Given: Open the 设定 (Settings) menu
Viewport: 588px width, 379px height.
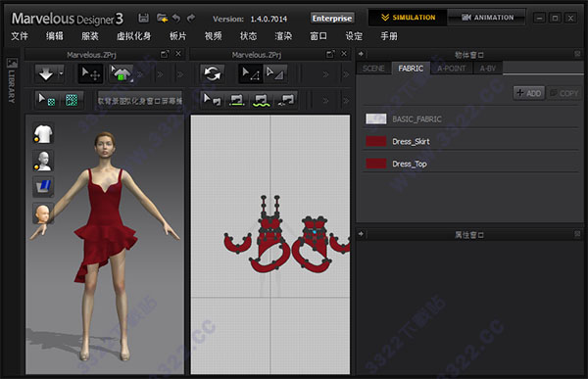Looking at the screenshot, I should 354,36.
